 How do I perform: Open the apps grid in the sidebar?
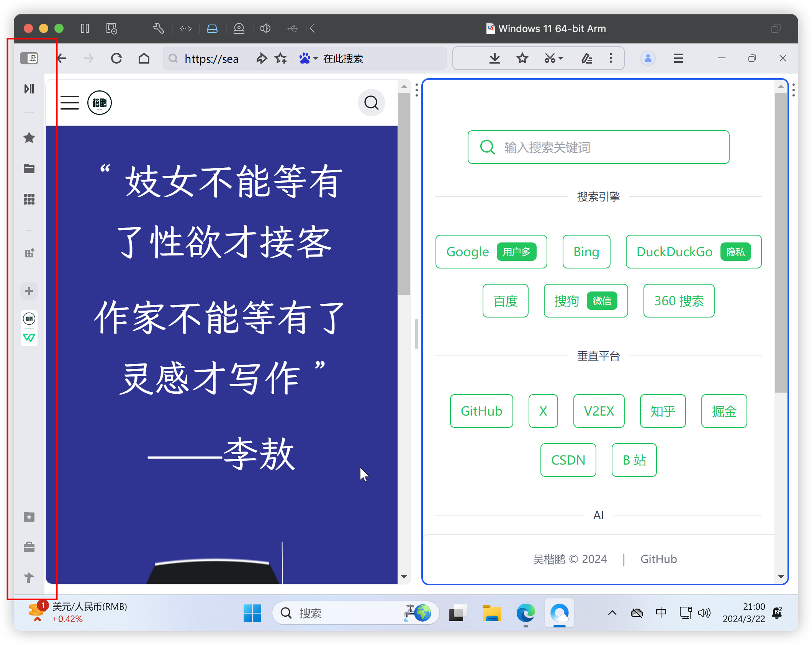(x=29, y=199)
